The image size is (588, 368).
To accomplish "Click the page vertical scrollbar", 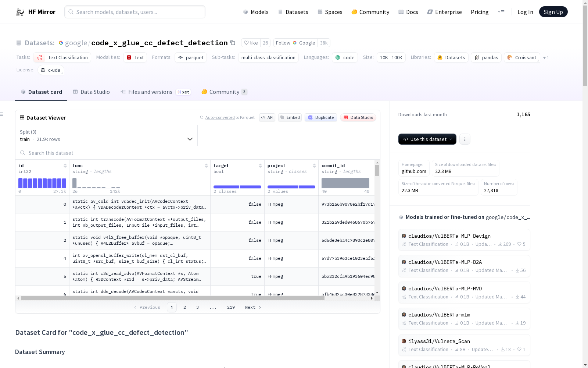I will pyautogui.click(x=585, y=46).
